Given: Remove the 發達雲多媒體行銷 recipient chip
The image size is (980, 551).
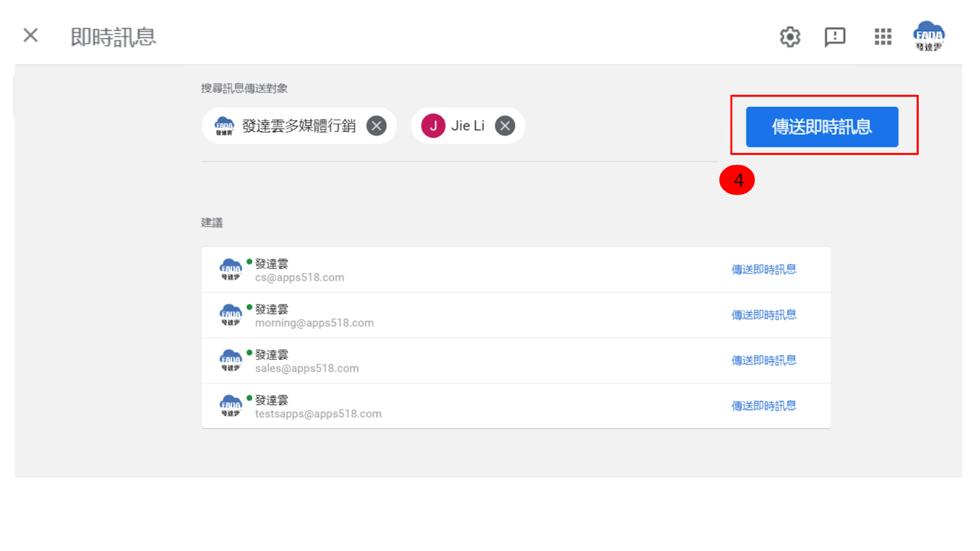Looking at the screenshot, I should tap(377, 126).
